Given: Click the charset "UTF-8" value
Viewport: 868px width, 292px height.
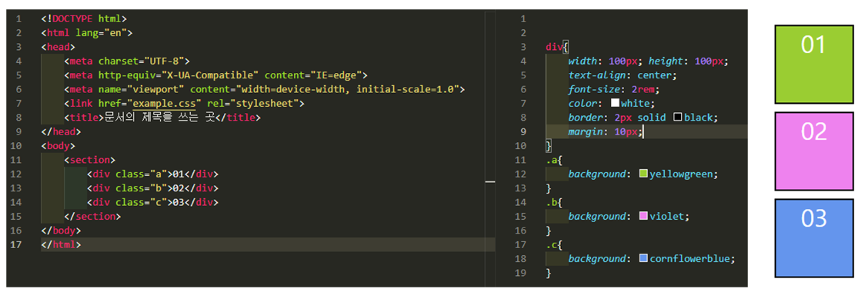Looking at the screenshot, I should pyautogui.click(x=165, y=61).
